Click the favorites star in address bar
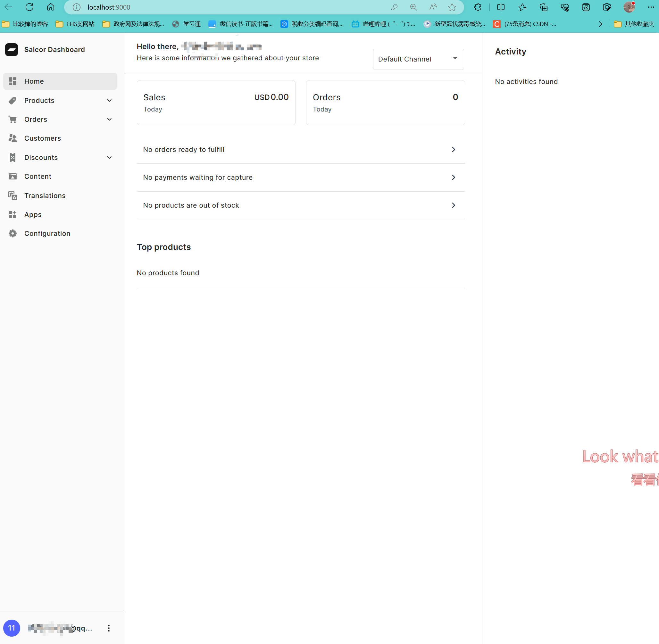The height and width of the screenshot is (644, 659). click(x=452, y=7)
